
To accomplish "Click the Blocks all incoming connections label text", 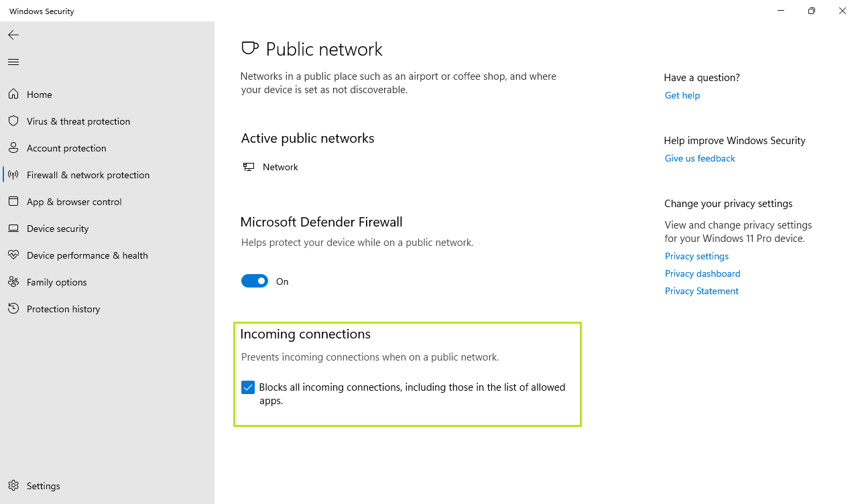I will point(412,394).
